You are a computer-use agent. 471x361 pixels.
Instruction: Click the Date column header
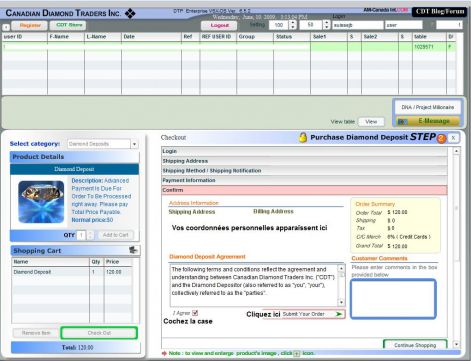click(x=151, y=37)
